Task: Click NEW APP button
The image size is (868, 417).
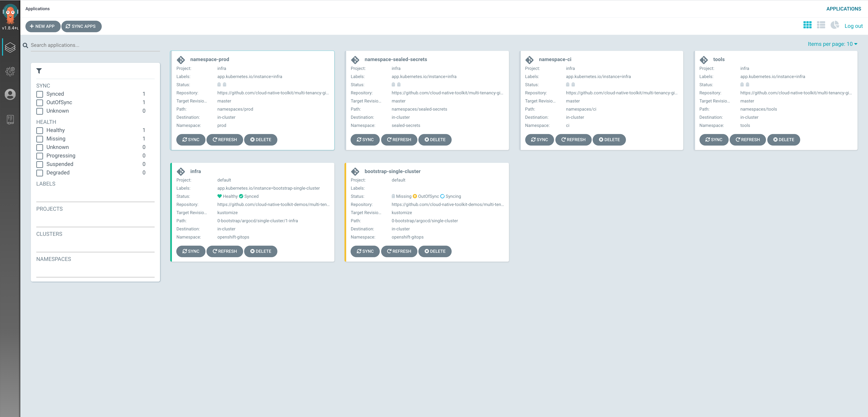Action: click(x=43, y=26)
